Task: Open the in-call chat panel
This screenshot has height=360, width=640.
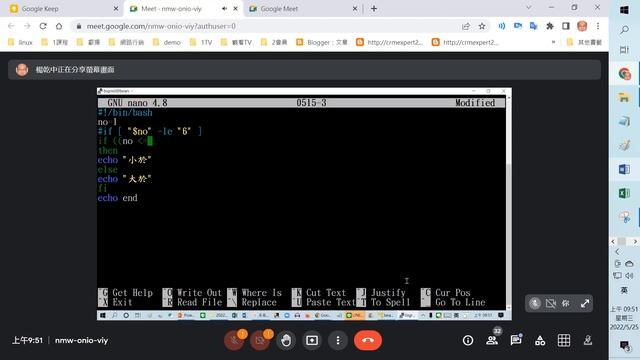Action: (x=516, y=340)
